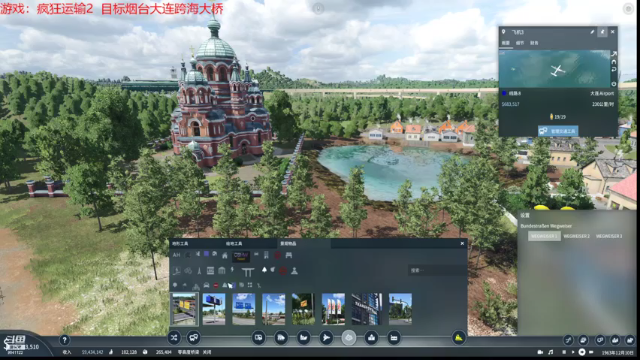Screen dimensions: 640x360
Task: Select the advertising flags thumbnail
Action: pyautogui.click(x=333, y=309)
